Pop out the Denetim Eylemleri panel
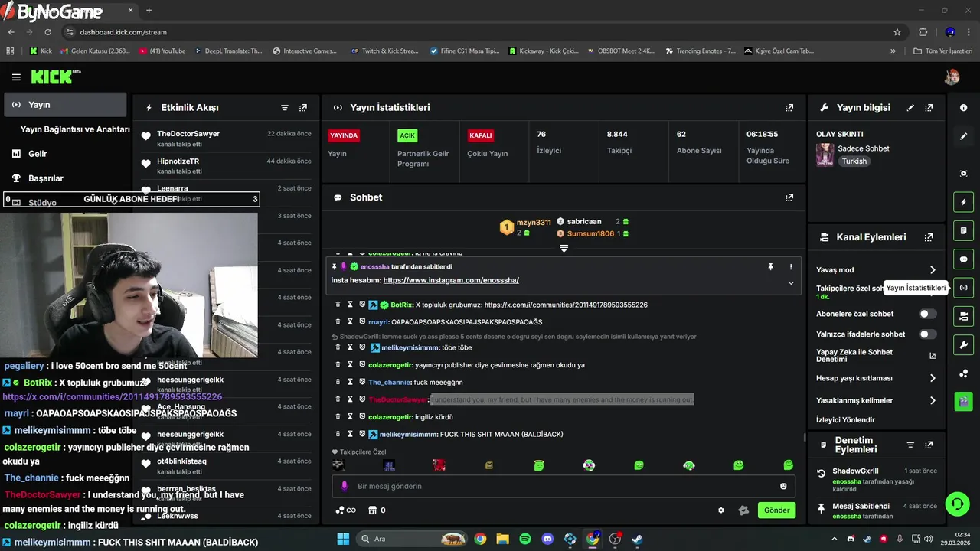 [x=929, y=445]
